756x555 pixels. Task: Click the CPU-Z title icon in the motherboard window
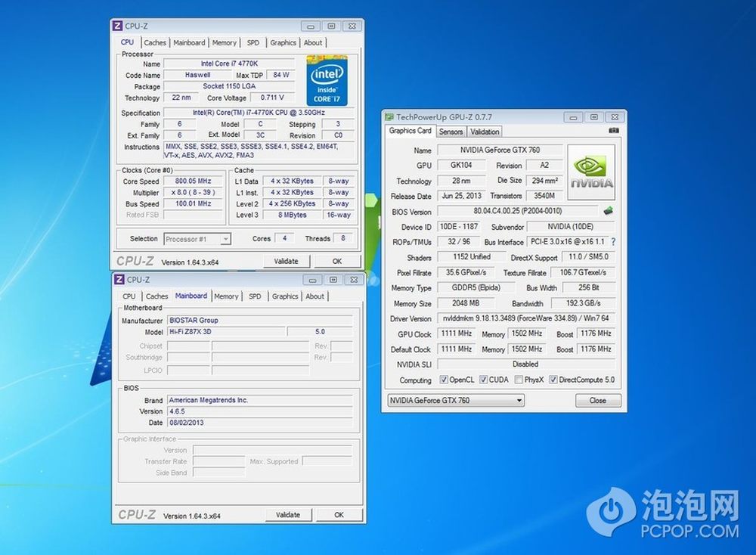coord(119,280)
